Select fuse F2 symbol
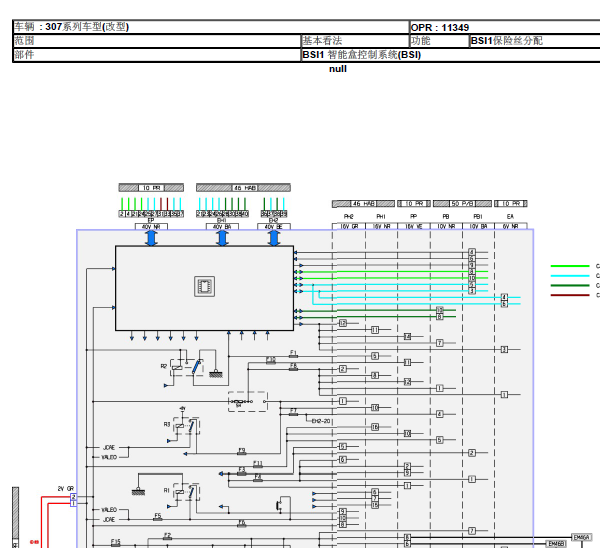Screen dimensions: 600x548 [167, 537]
